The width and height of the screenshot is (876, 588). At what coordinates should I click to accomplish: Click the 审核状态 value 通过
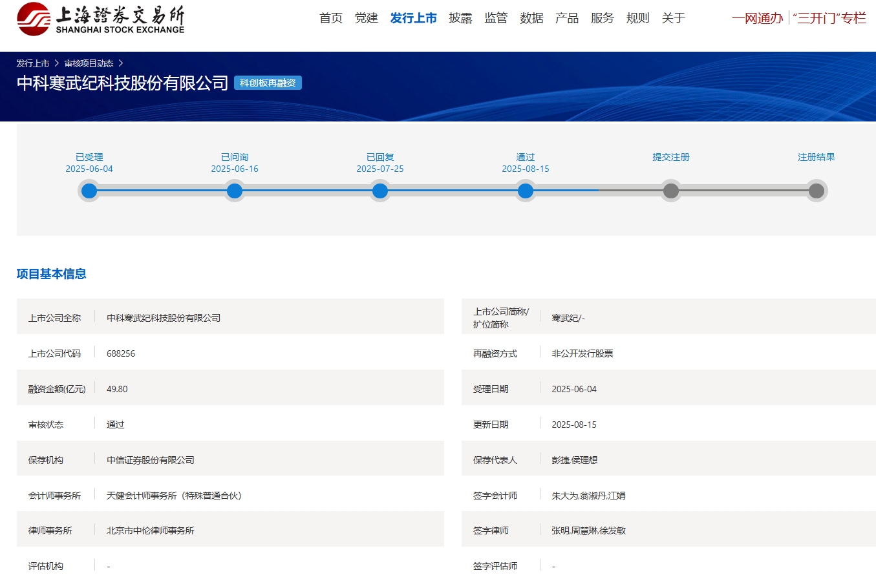tap(116, 425)
